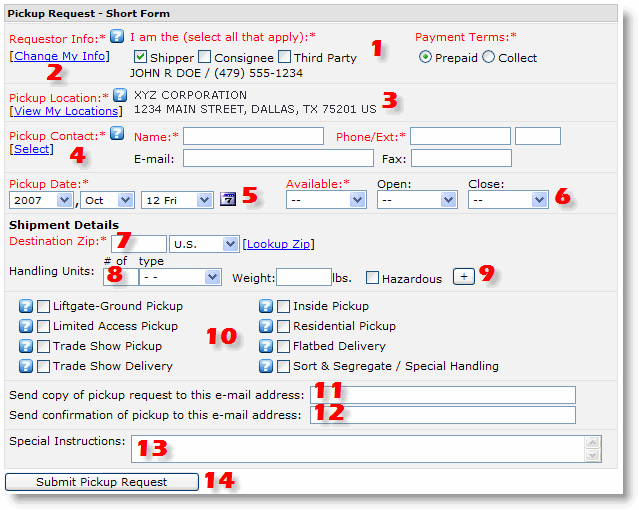This screenshot has width=639, height=510.
Task: Open the pickup day dropdown showing 12 Fri
Action: pyautogui.click(x=177, y=200)
